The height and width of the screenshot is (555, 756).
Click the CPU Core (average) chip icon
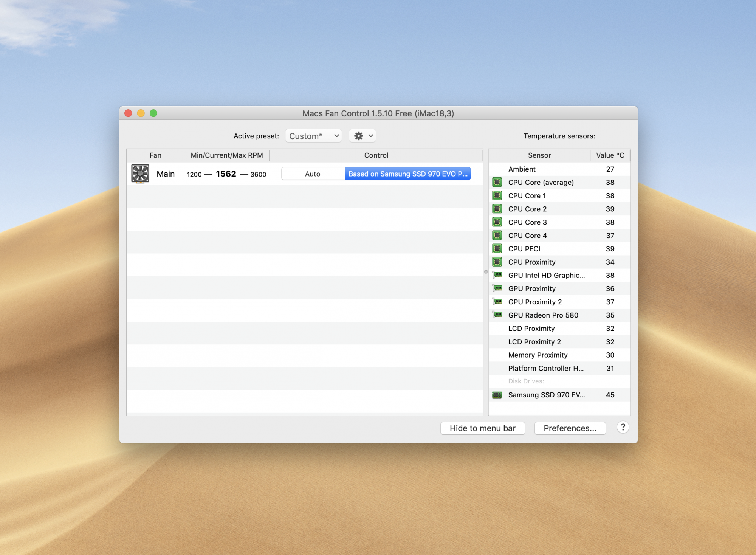point(497,183)
